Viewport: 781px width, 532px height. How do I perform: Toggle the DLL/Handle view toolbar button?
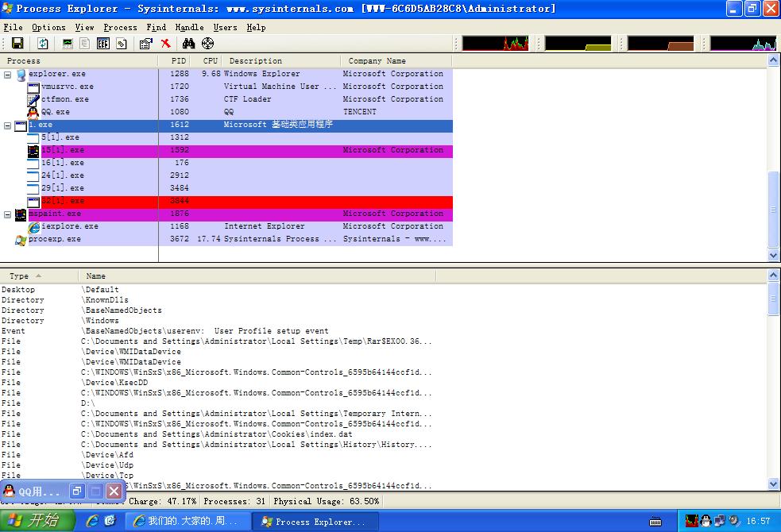[x=122, y=44]
